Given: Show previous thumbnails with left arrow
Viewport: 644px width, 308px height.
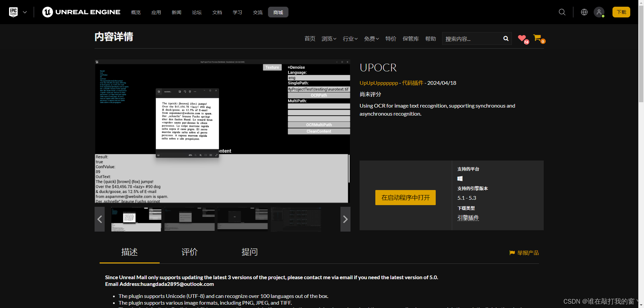Looking at the screenshot, I should click(100, 219).
